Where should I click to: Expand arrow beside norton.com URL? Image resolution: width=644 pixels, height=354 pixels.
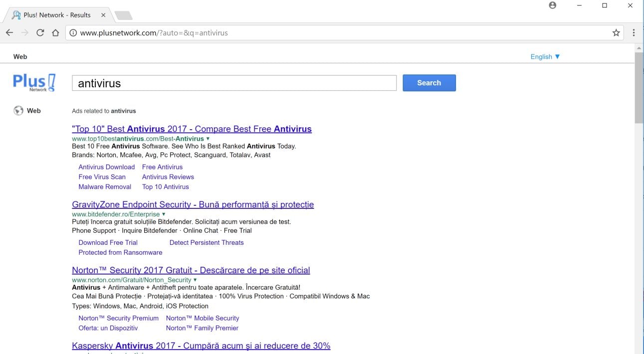click(195, 280)
